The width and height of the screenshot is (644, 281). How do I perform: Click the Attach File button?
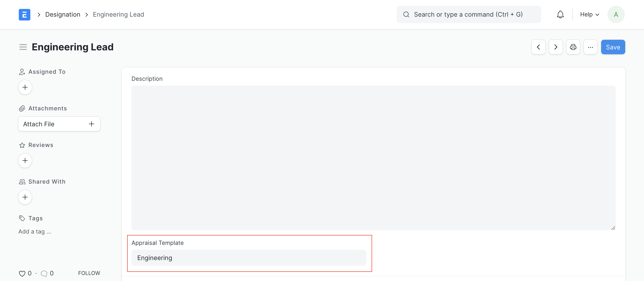click(59, 124)
